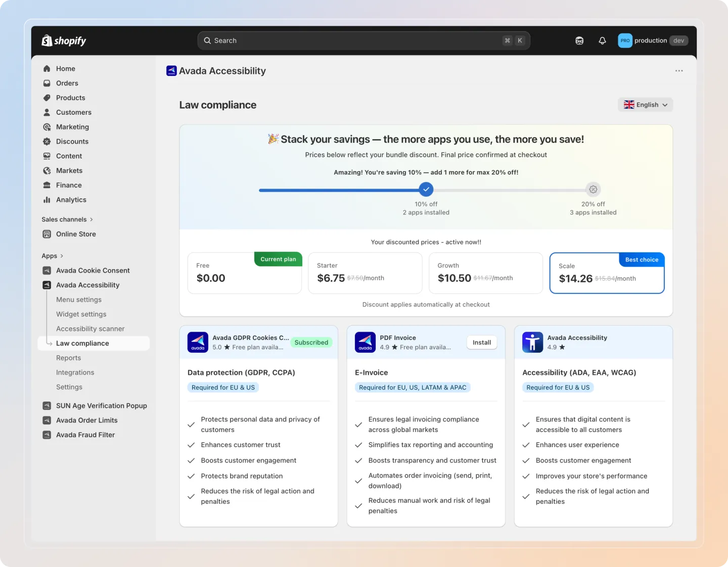This screenshot has height=567, width=728.
Task: Click the Avada Accessibility card figure icon
Action: (x=532, y=342)
